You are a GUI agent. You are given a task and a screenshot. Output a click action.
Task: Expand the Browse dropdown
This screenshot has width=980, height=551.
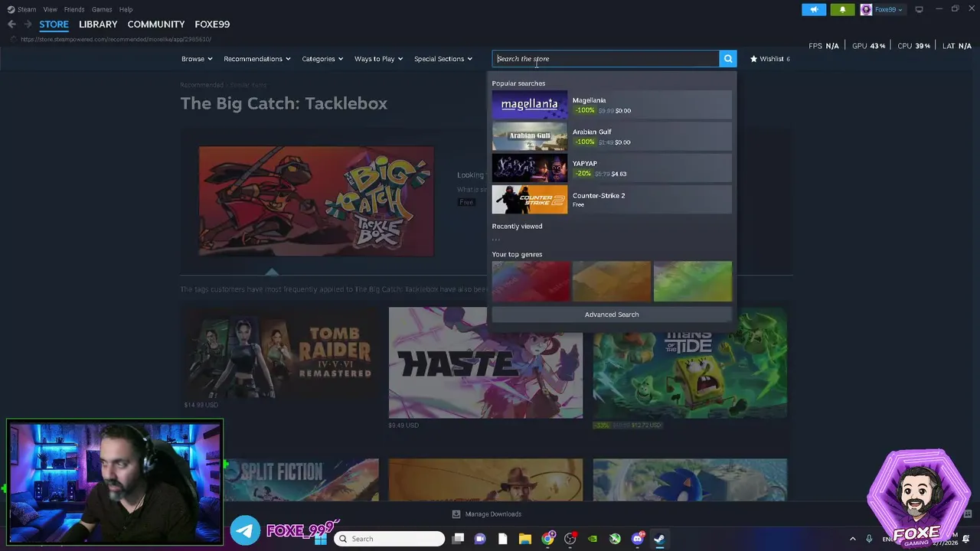pyautogui.click(x=198, y=59)
